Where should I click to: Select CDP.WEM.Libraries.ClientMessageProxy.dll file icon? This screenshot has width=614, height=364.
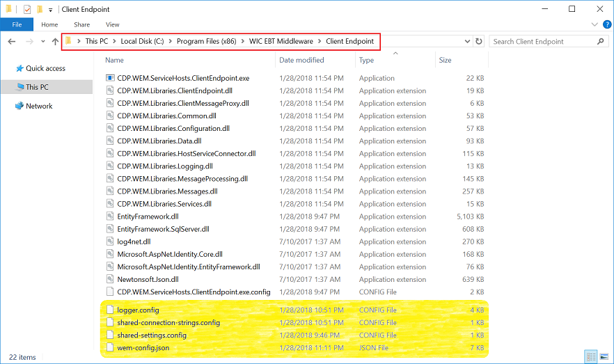[x=110, y=103]
